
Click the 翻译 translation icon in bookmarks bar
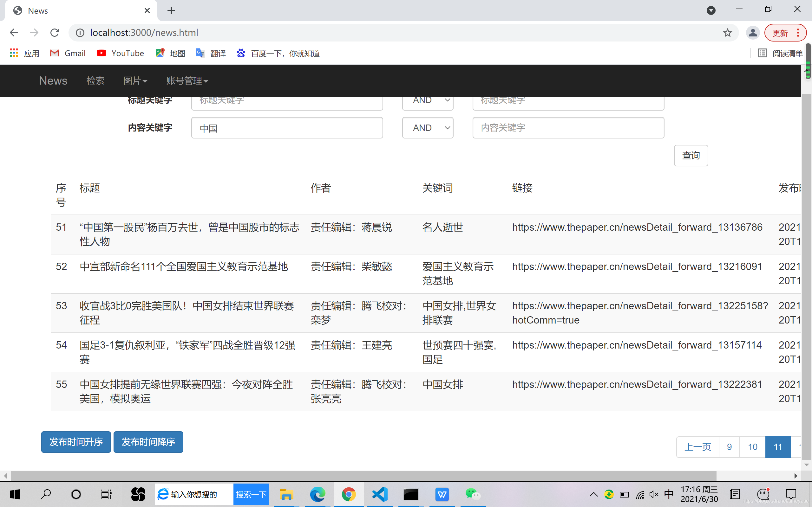(200, 53)
